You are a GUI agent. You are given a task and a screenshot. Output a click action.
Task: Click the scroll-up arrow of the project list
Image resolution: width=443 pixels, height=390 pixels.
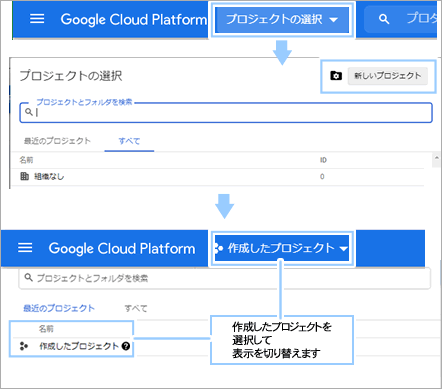click(436, 157)
